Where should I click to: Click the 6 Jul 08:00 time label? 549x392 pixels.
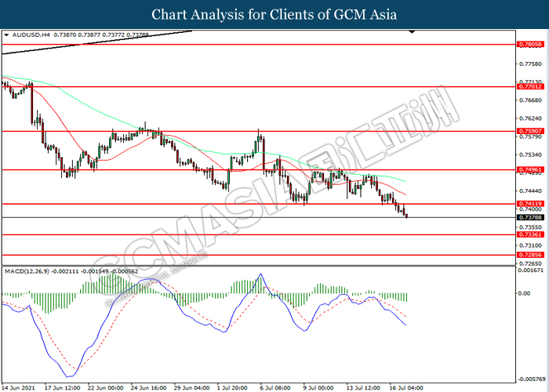pos(275,387)
